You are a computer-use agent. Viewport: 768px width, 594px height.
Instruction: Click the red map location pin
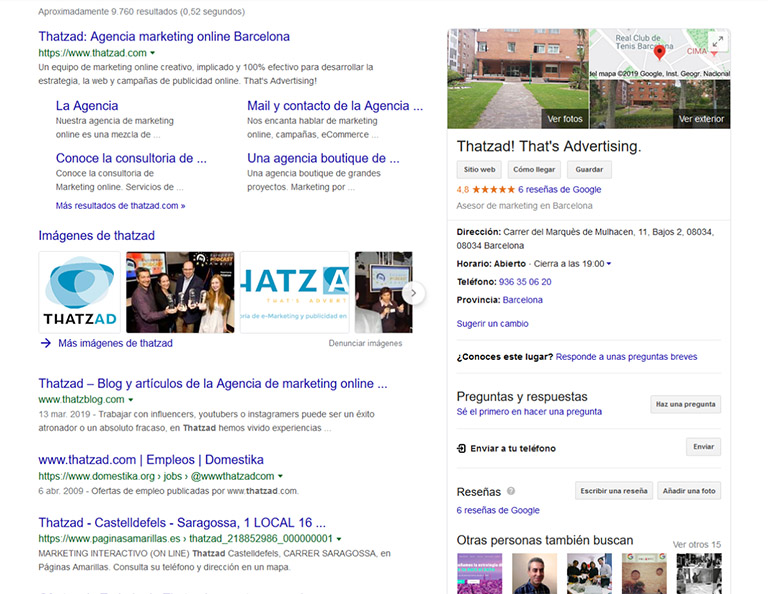tap(659, 54)
